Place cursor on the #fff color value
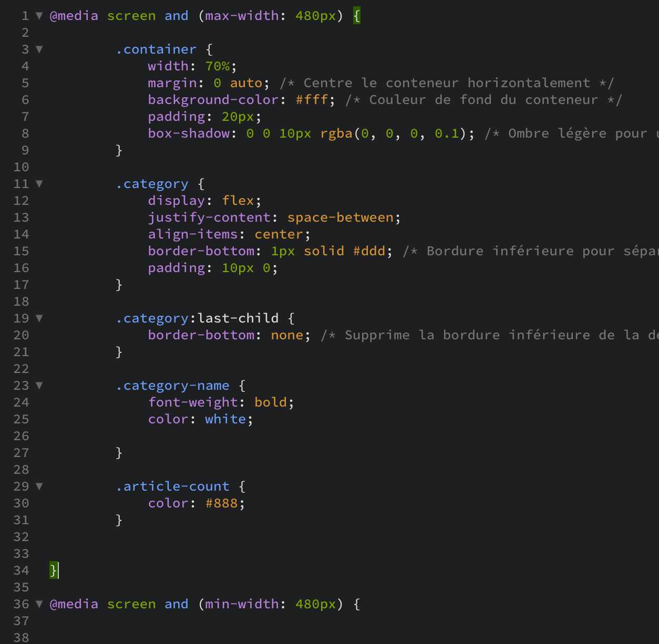The height and width of the screenshot is (644, 659). coord(312,100)
